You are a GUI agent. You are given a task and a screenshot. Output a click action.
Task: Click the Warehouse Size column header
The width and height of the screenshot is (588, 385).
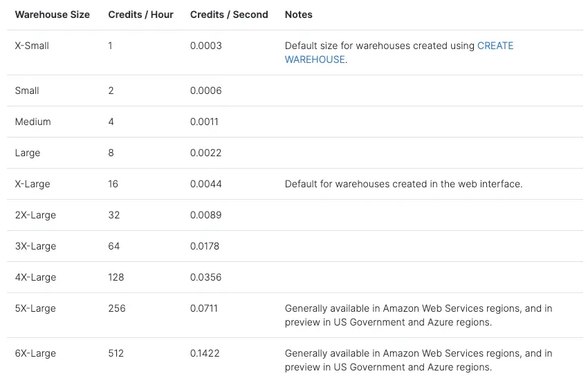[53, 15]
